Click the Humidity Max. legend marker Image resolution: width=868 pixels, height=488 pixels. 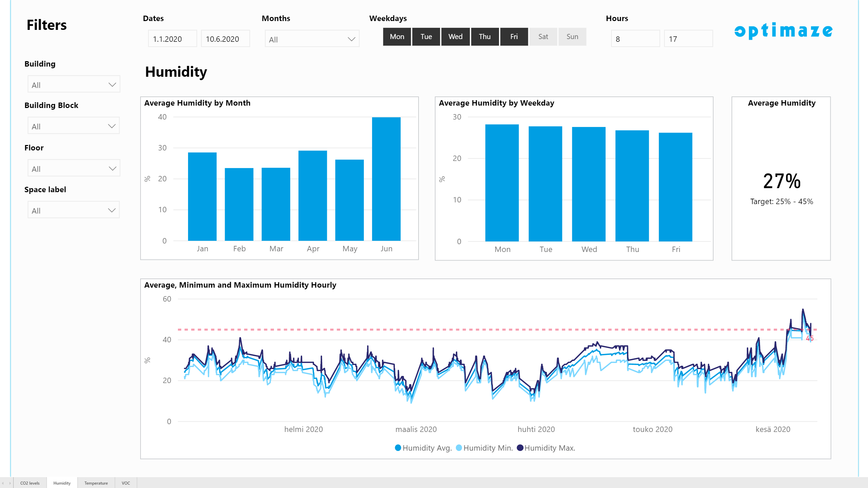click(520, 448)
